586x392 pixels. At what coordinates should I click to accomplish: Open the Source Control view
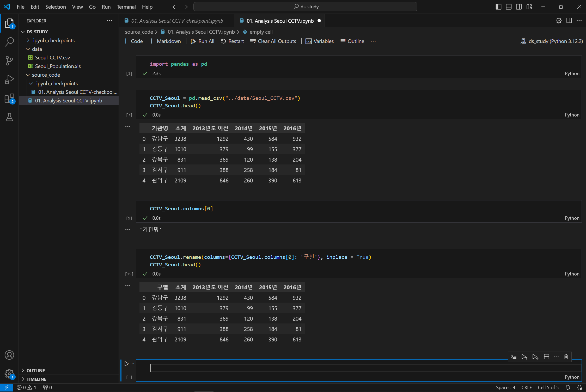point(9,60)
